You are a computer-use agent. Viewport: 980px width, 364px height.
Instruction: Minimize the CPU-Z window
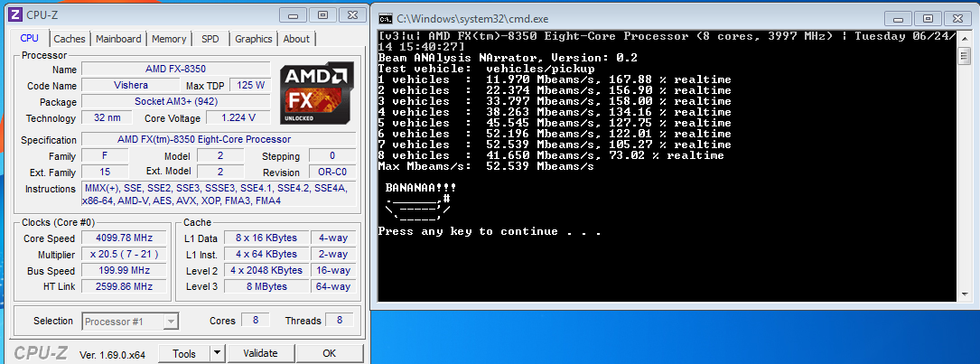tap(294, 14)
